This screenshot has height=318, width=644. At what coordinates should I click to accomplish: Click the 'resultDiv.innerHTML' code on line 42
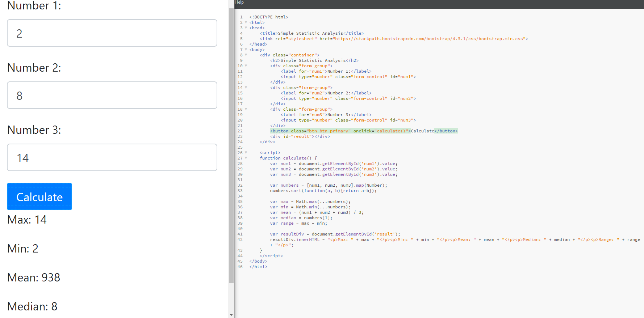[x=455, y=242]
